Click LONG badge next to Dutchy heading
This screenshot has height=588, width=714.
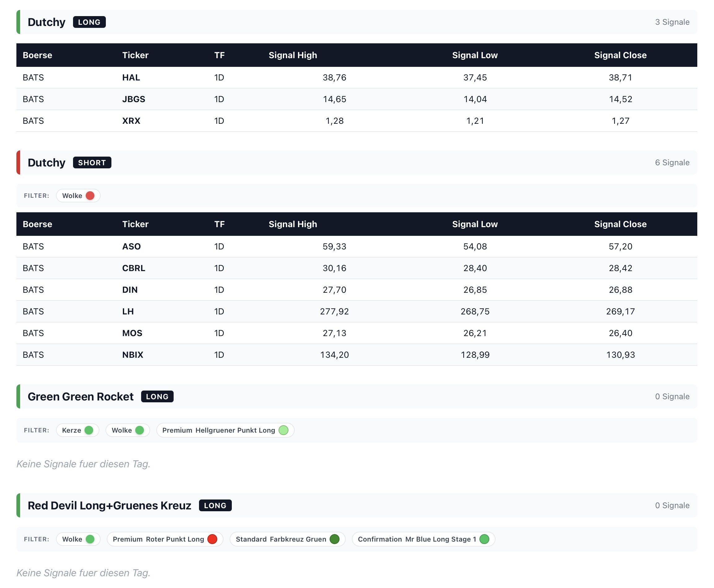pos(89,22)
